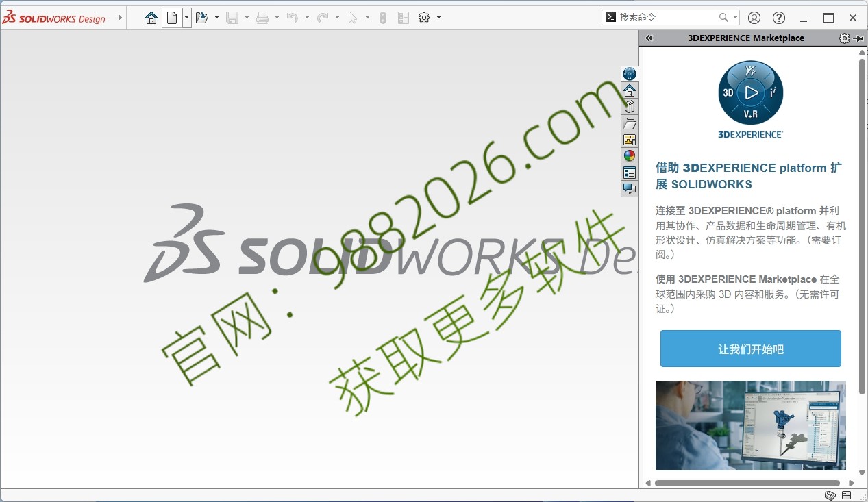Expand the Options gear dropdown arrow
The height and width of the screenshot is (502, 868).
click(438, 18)
